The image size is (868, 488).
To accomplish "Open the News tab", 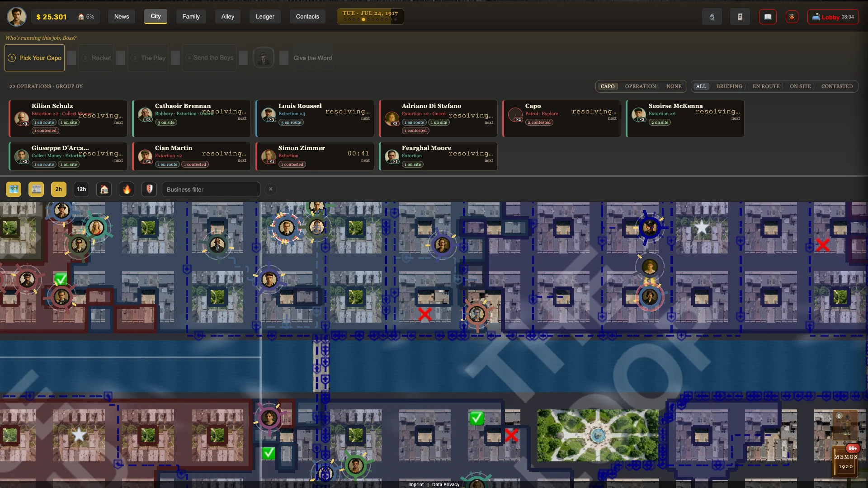I will (x=122, y=17).
